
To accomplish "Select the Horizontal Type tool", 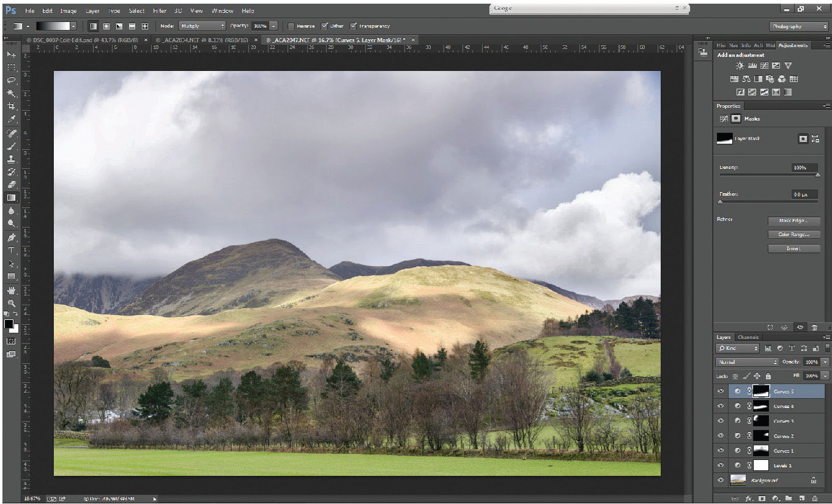I will click(11, 250).
